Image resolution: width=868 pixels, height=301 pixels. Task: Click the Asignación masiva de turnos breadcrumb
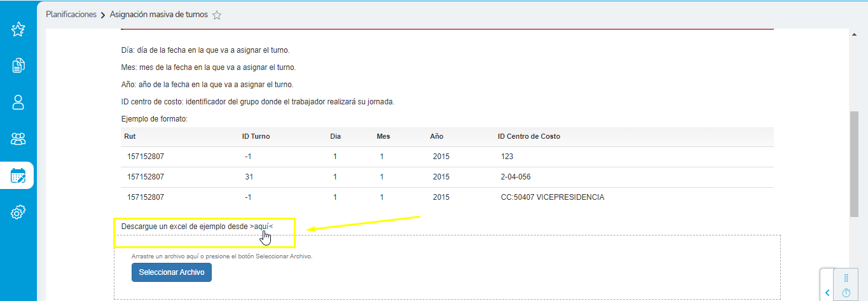[x=158, y=15]
